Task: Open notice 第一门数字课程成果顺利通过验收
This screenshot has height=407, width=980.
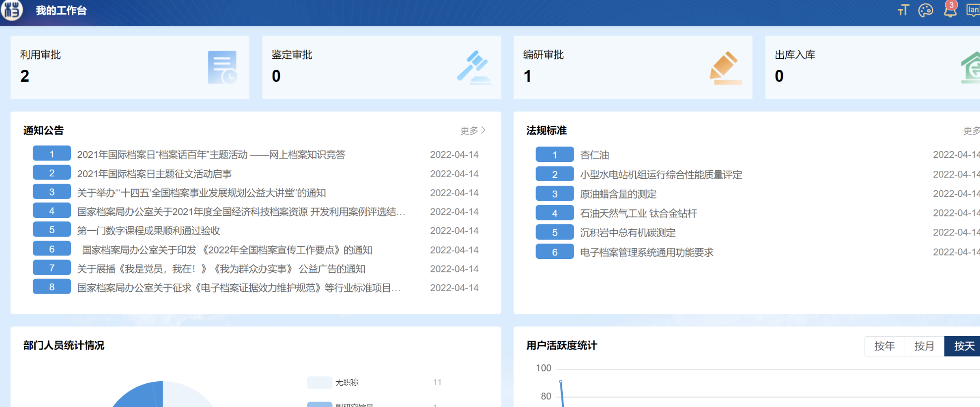Action: click(x=149, y=231)
